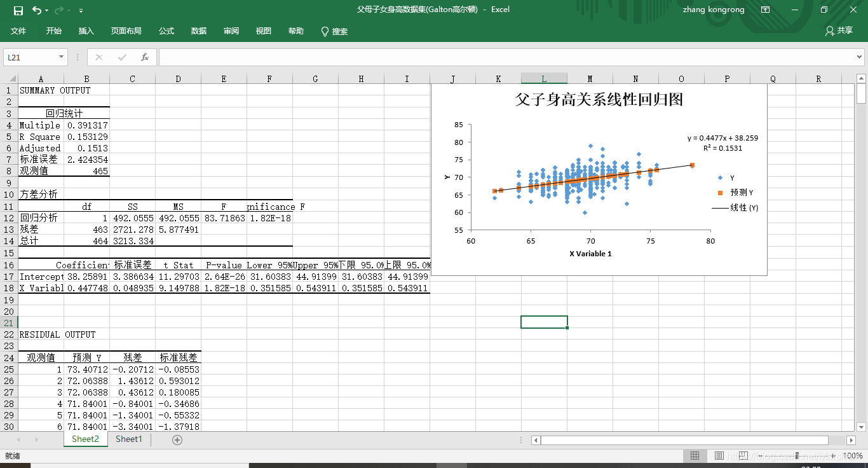Open Ribbon Display Options icon

click(765, 10)
